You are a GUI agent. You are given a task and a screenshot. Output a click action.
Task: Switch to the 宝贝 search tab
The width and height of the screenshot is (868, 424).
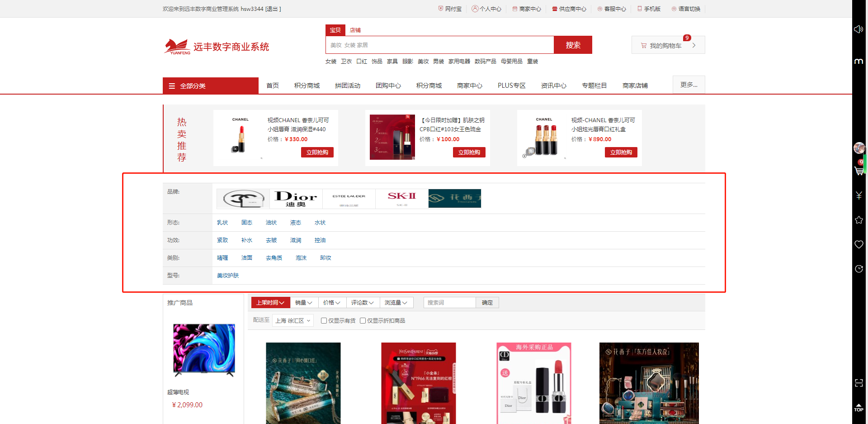point(335,30)
